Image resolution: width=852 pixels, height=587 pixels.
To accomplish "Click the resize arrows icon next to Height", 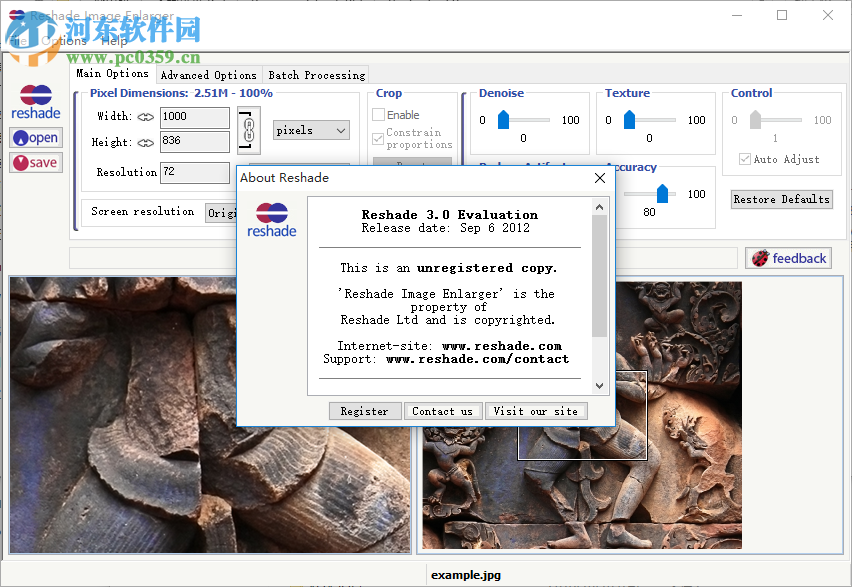I will point(145,143).
